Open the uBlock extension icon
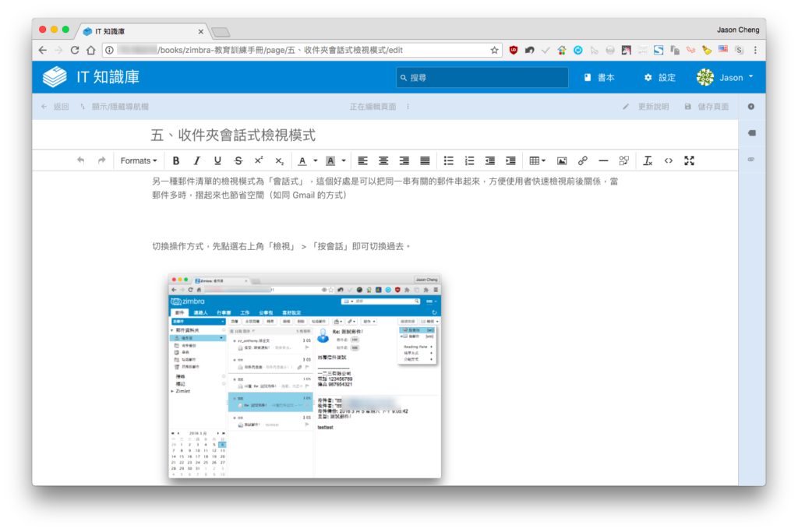The width and height of the screenshot is (798, 532). (x=513, y=50)
